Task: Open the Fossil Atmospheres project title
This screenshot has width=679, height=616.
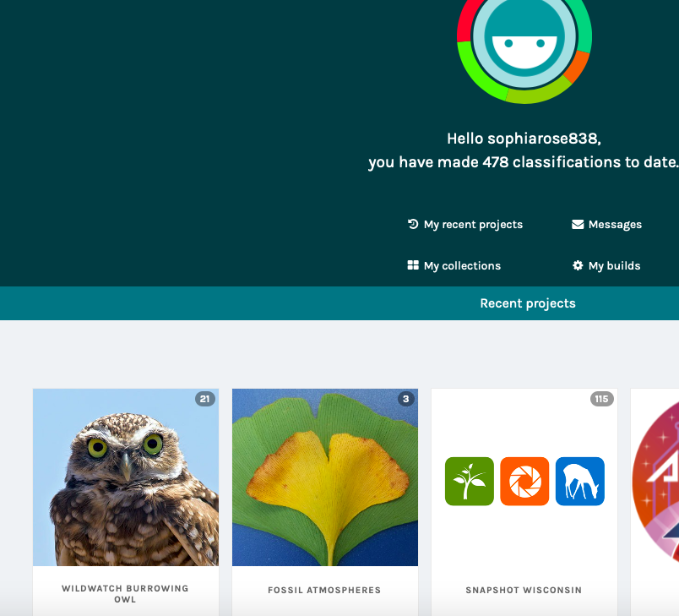Action: point(324,590)
